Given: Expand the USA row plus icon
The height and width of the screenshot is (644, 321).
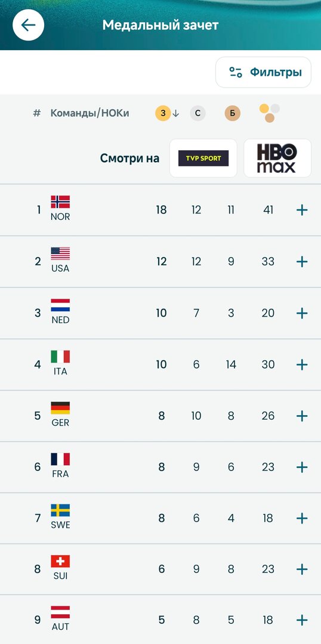Looking at the screenshot, I should (x=302, y=262).
